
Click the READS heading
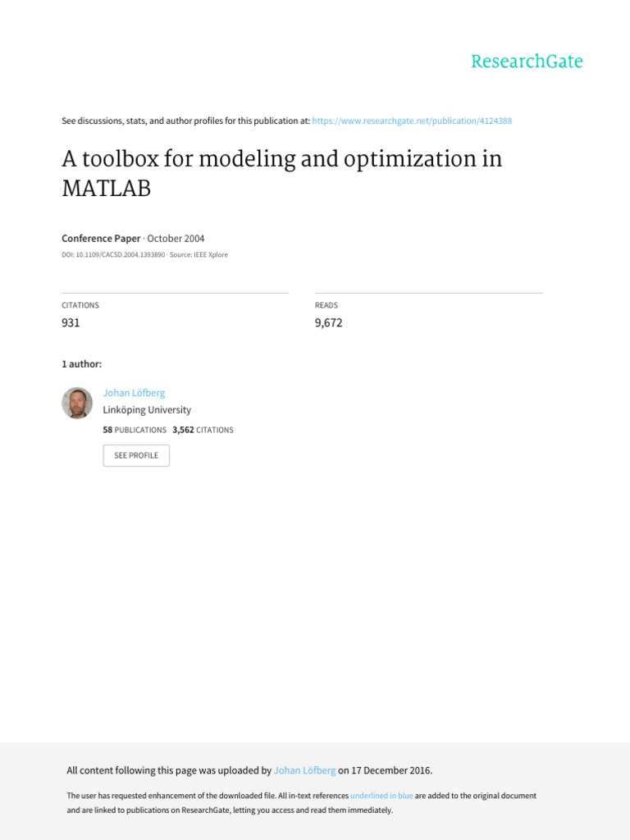(x=326, y=305)
